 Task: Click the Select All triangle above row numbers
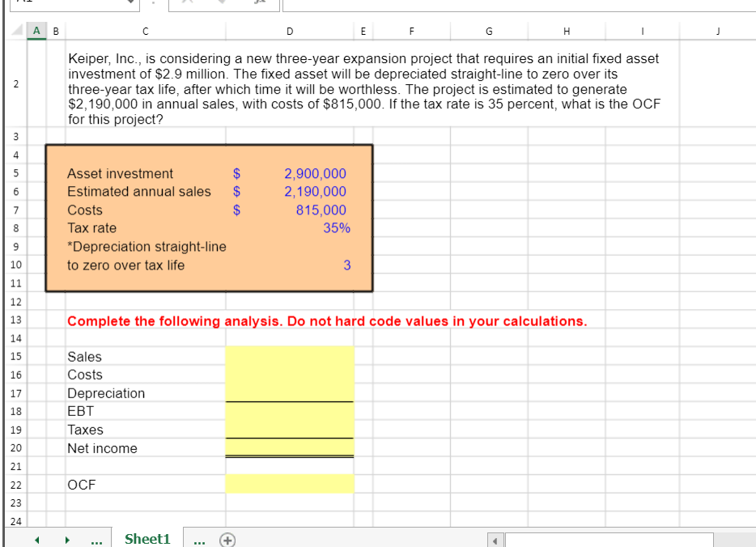pyautogui.click(x=16, y=31)
